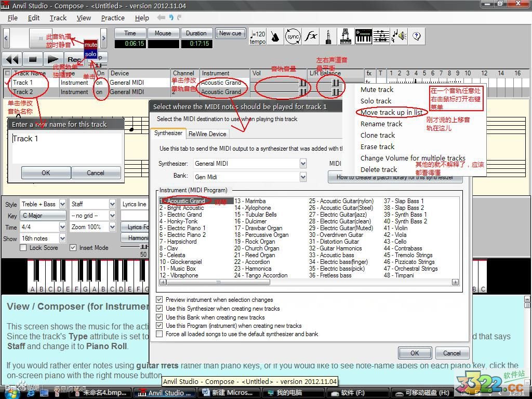This screenshot has width=532, height=399.
Task: Check Force all loaded songs default synthesizer
Action: tap(159, 334)
